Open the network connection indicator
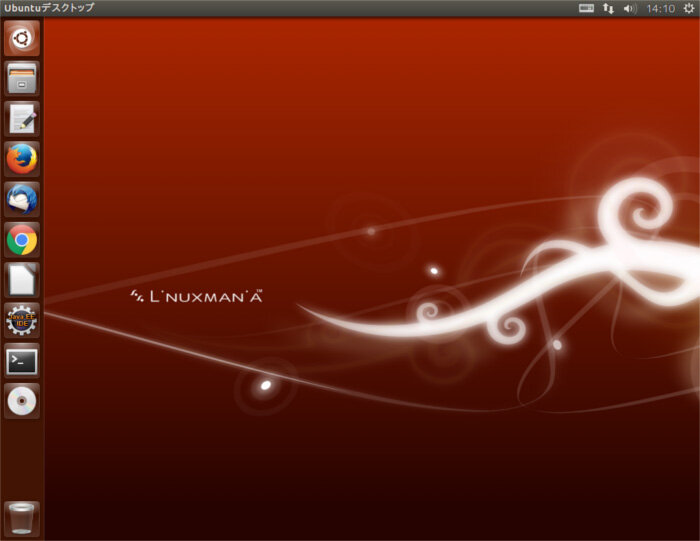Viewport: 700px width, 541px height. point(608,8)
